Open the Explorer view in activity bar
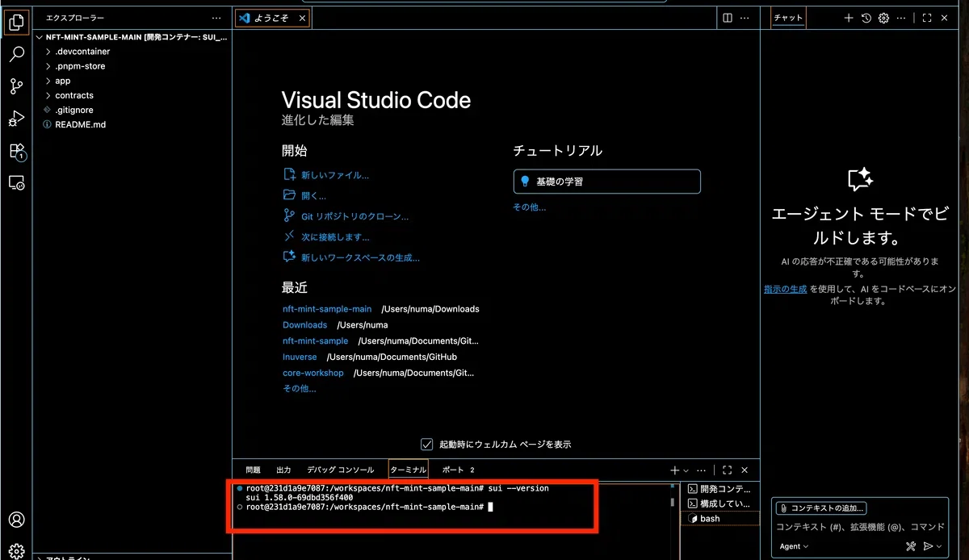Image resolution: width=969 pixels, height=560 pixels. coord(16,22)
